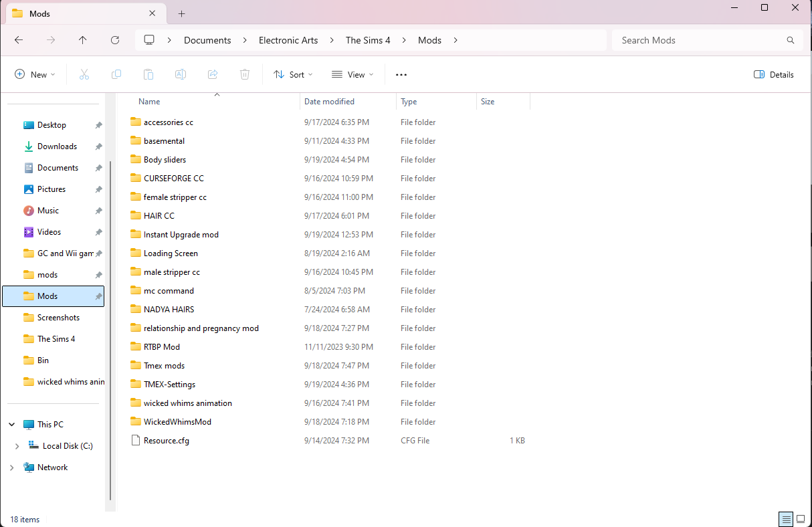Expand Local Disk (C:) in navigation tree
Screen dimensions: 812x527
point(17,446)
